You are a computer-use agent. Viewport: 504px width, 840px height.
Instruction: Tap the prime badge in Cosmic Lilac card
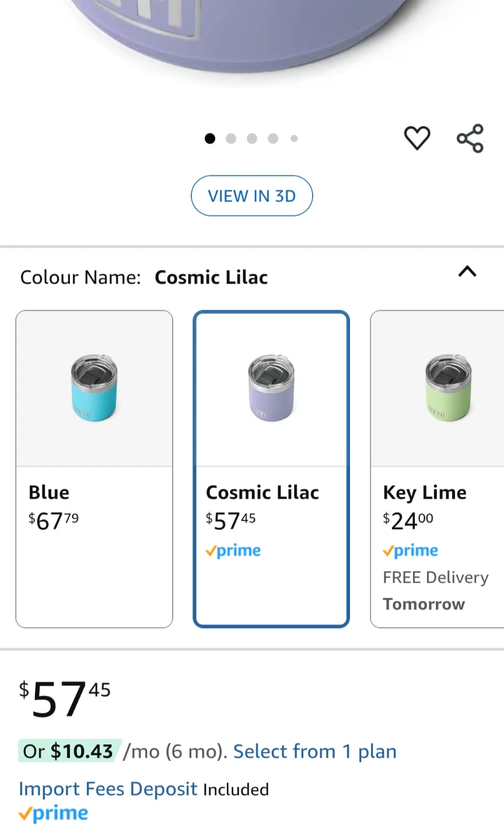(233, 551)
